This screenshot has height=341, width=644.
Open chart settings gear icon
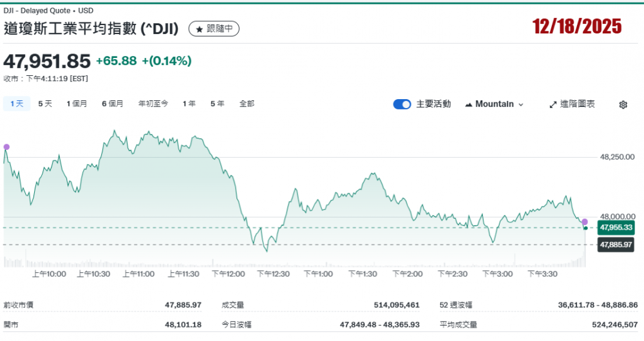click(x=623, y=104)
